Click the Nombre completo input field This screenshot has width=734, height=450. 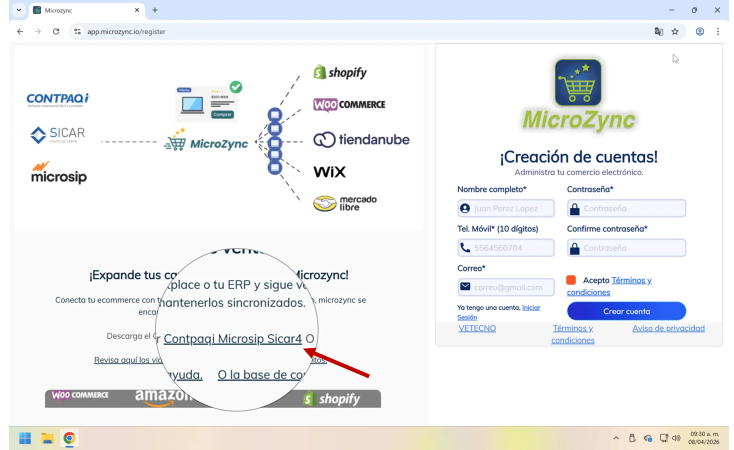pyautogui.click(x=506, y=208)
